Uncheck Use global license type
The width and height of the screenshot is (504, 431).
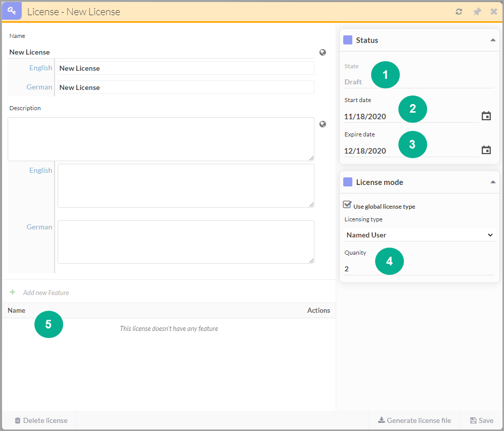[x=347, y=205]
